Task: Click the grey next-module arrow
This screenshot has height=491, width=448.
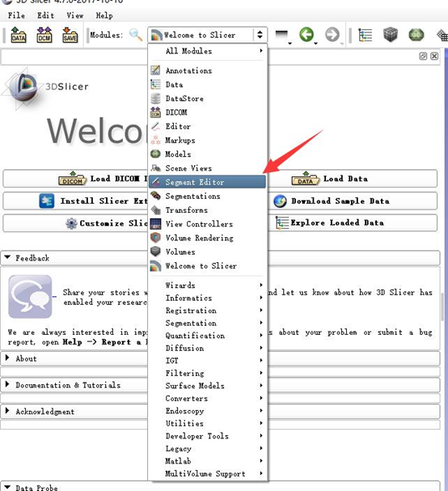Action: click(333, 35)
